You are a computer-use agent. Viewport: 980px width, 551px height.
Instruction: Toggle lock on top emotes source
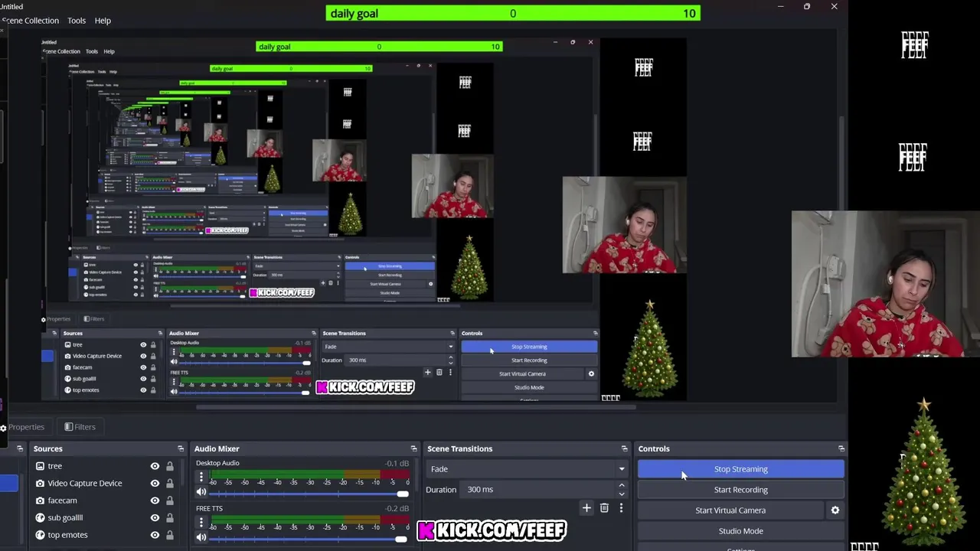click(169, 535)
